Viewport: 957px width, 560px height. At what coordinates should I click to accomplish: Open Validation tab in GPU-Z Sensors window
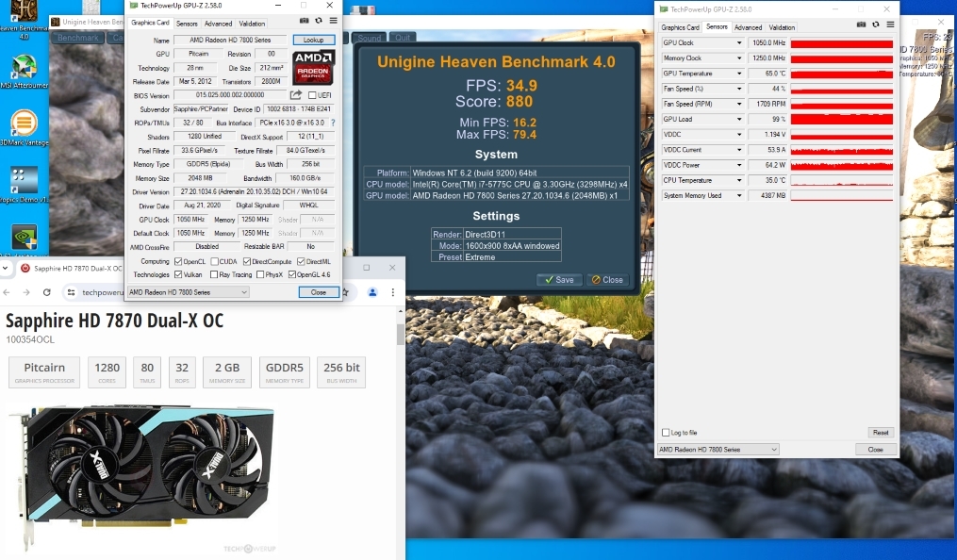[x=782, y=27]
